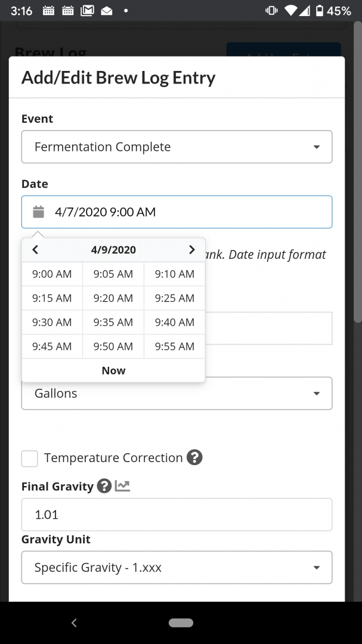Screen dimensions: 362x644
Task: Click the Date text field
Action: (x=177, y=212)
